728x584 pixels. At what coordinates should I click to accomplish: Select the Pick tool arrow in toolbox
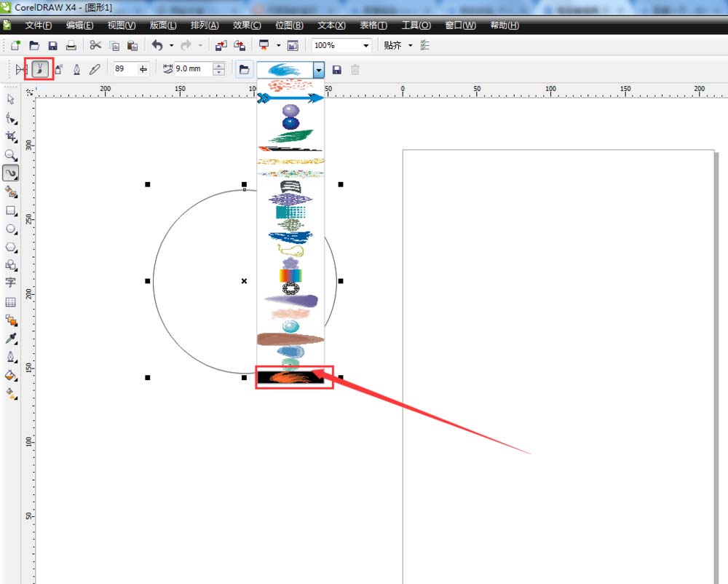[11, 98]
